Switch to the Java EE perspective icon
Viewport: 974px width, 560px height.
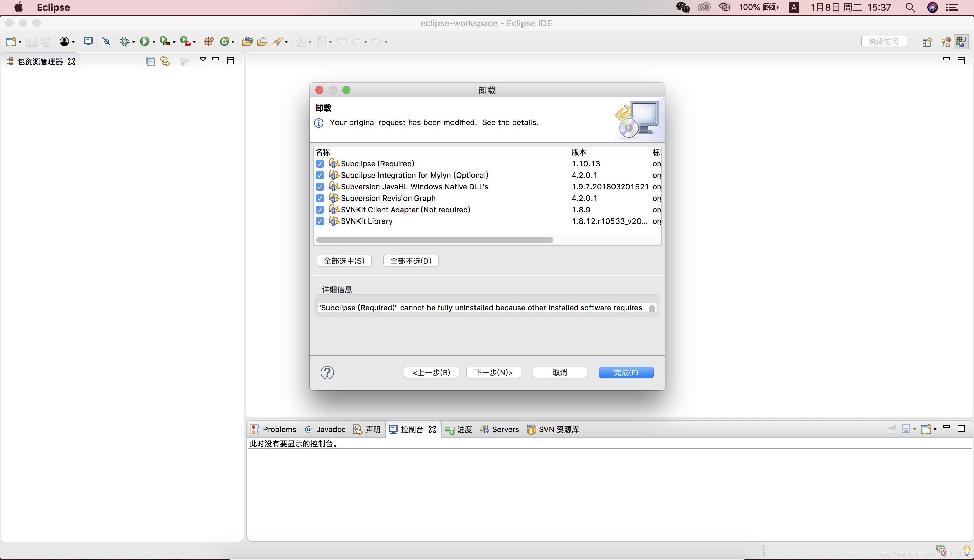click(x=946, y=42)
